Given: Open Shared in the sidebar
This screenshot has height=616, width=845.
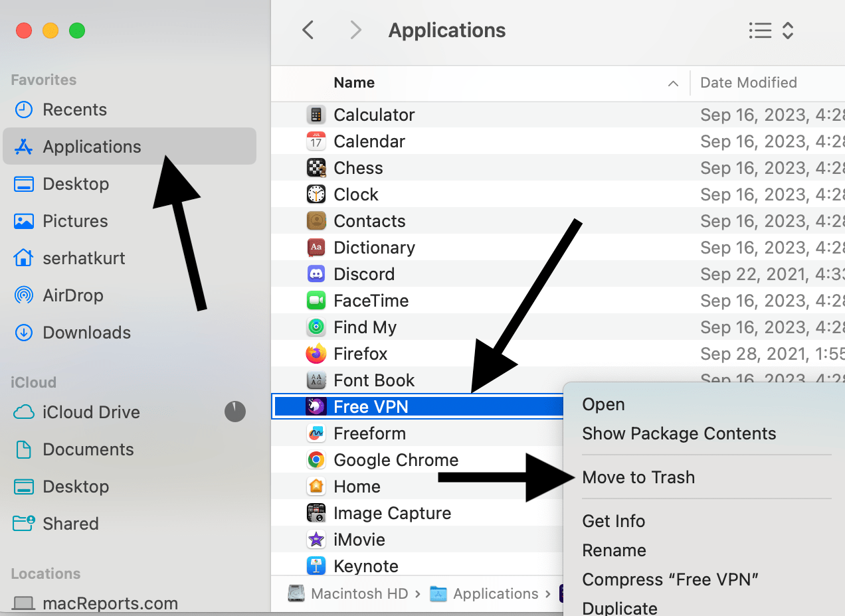Looking at the screenshot, I should (x=130, y=524).
